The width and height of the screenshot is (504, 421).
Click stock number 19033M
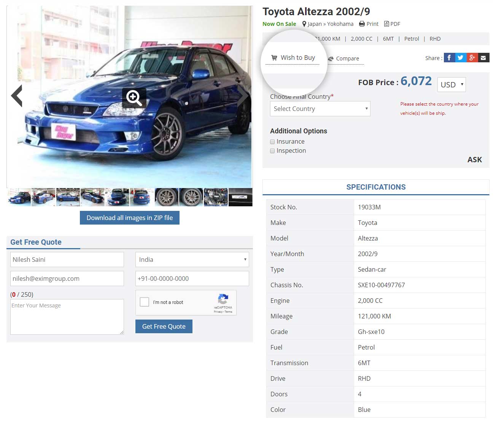click(369, 207)
